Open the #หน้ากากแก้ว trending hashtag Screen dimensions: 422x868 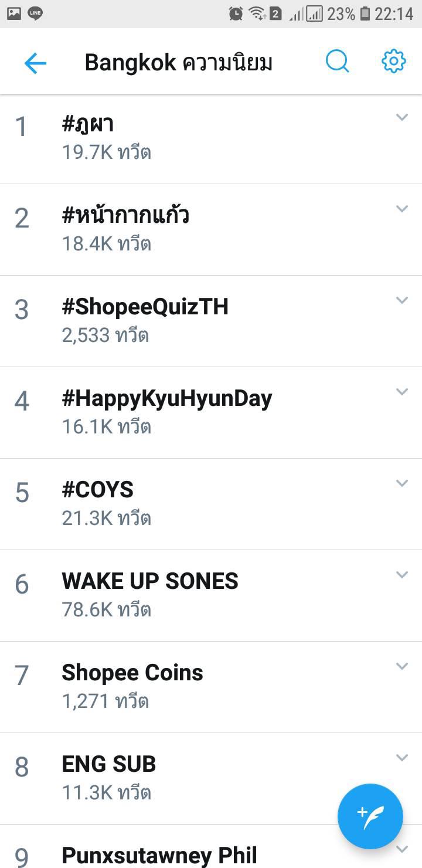point(125,216)
